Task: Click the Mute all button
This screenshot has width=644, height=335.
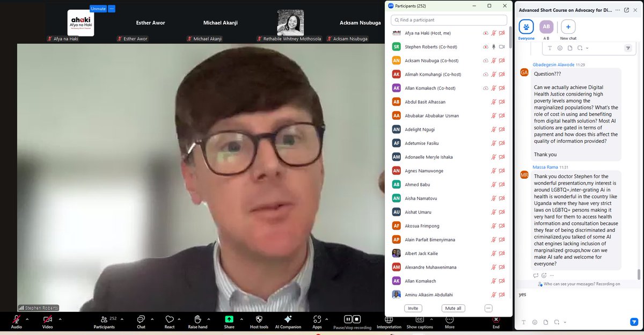Action: click(x=453, y=308)
